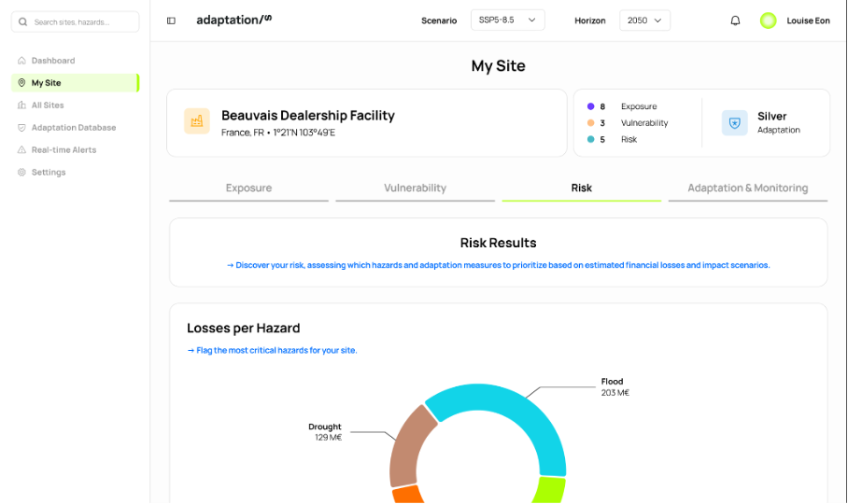
Task: Expand the Horizon 2050 dropdown
Action: pyautogui.click(x=644, y=21)
